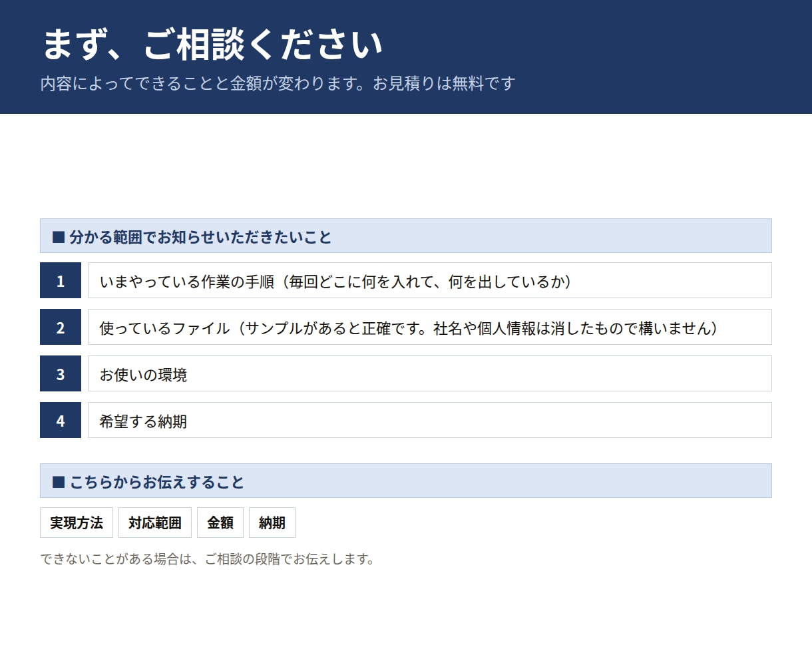
Task: Click the heading まず、ご相談ください
Action: pos(212,45)
